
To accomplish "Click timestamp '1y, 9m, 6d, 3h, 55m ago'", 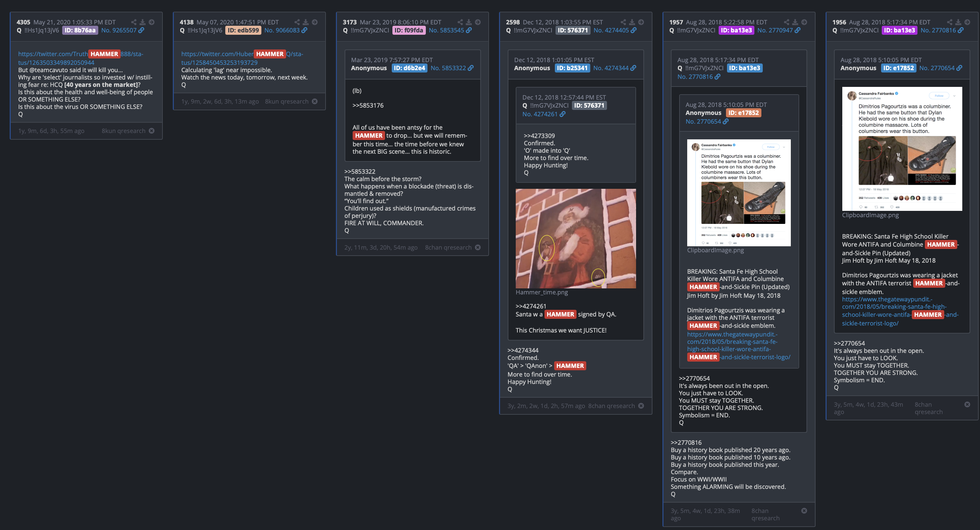I will [51, 131].
